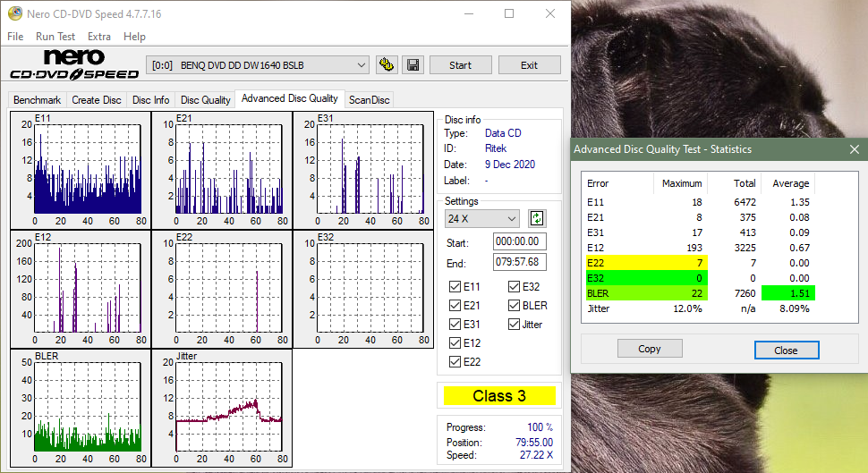Viewport: 868px width, 473px height.
Task: Switch to the Disc Quality tab
Action: pyautogui.click(x=206, y=100)
